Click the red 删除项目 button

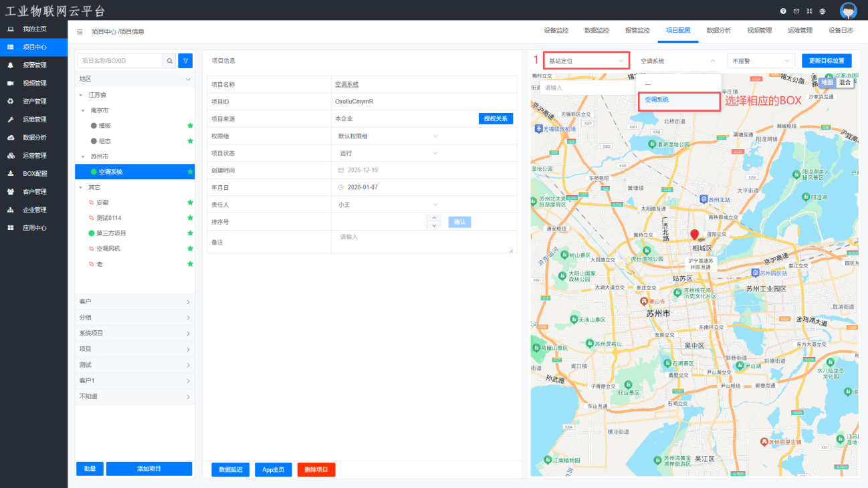[x=316, y=469]
